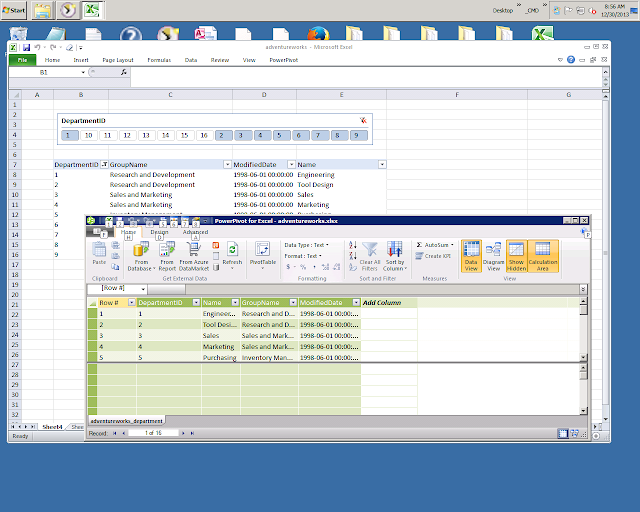This screenshot has width=640, height=512.
Task: Open PowerPivot Advanced tab
Action: 196,232
